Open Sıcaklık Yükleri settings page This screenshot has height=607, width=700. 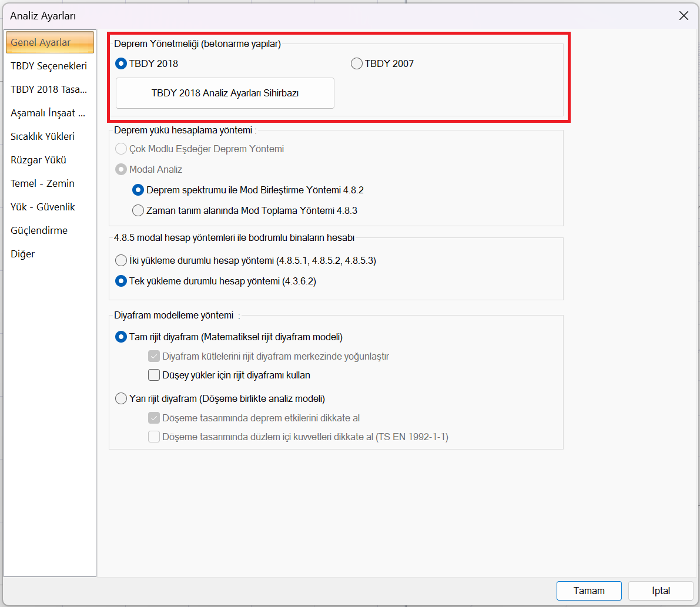pos(43,136)
